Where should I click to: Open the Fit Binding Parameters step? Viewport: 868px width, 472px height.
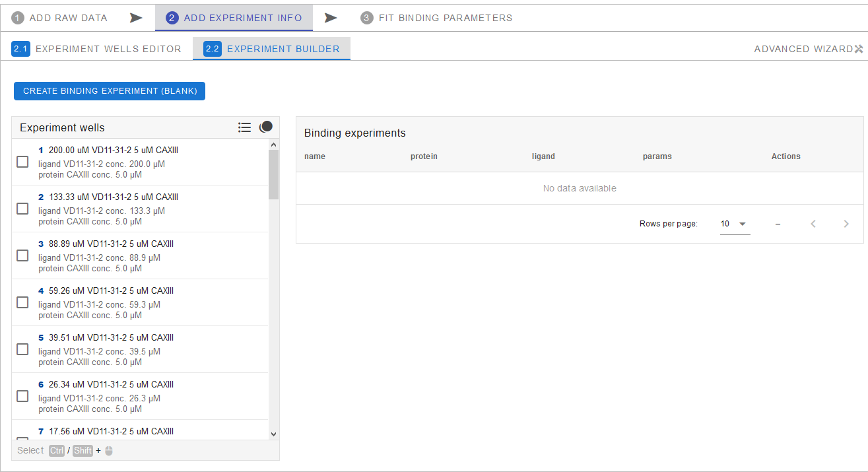tap(445, 18)
